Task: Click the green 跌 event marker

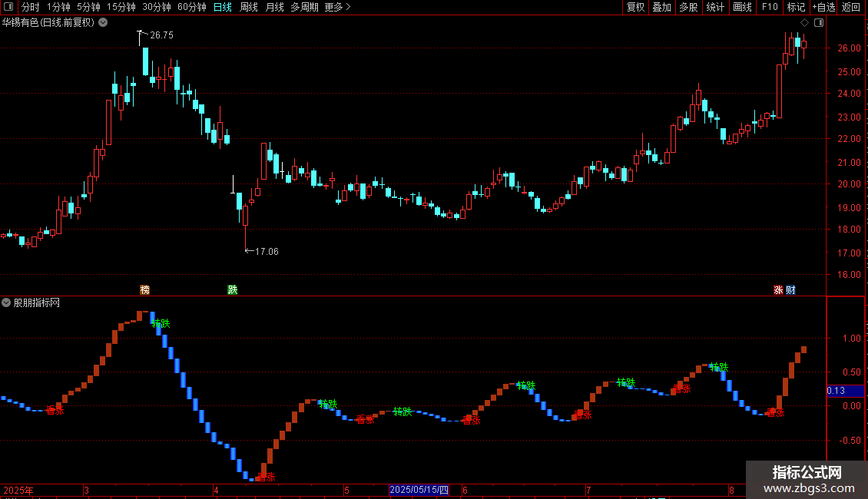Action: tap(233, 290)
